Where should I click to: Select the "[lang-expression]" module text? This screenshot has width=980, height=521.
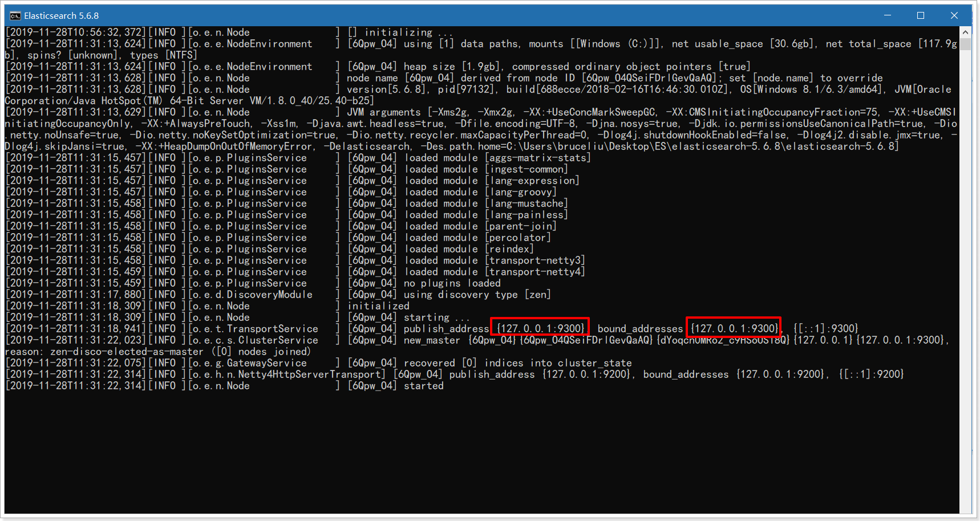coord(532,181)
